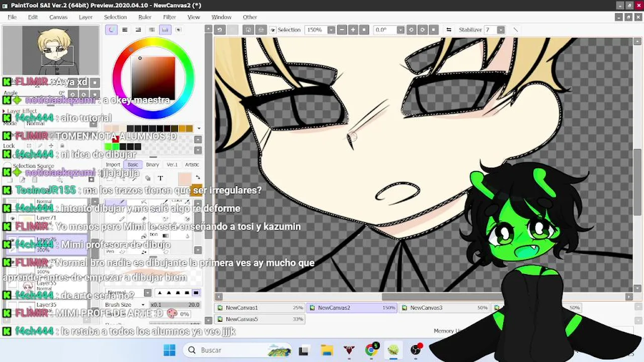This screenshot has height=362, width=644.
Task: Open the Other menu
Action: (x=250, y=17)
